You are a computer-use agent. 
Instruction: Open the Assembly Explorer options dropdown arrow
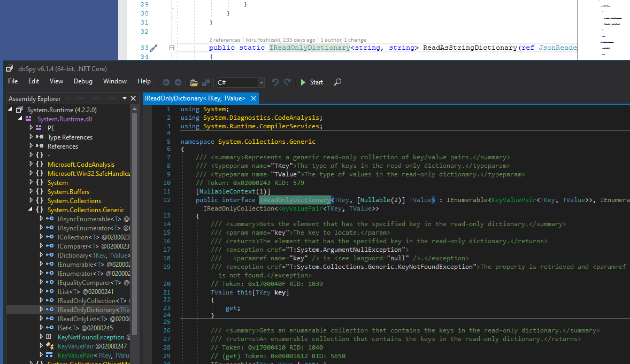tap(124, 98)
